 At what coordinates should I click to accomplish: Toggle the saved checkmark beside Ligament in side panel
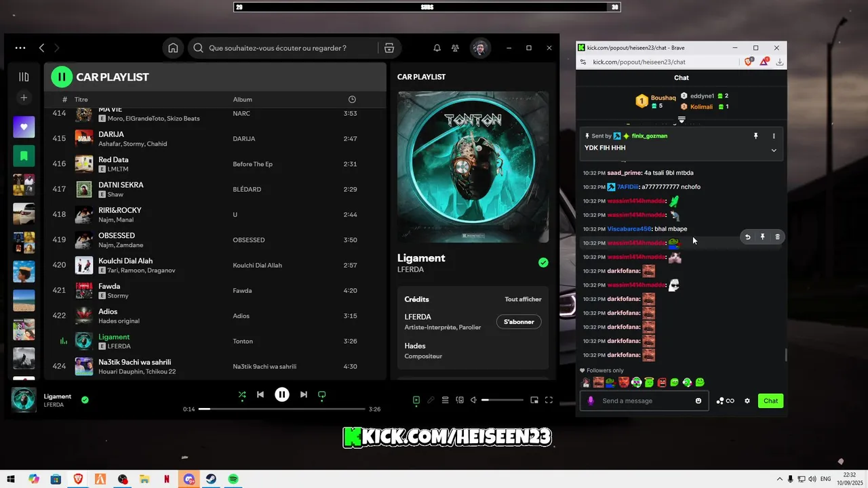tap(543, 262)
